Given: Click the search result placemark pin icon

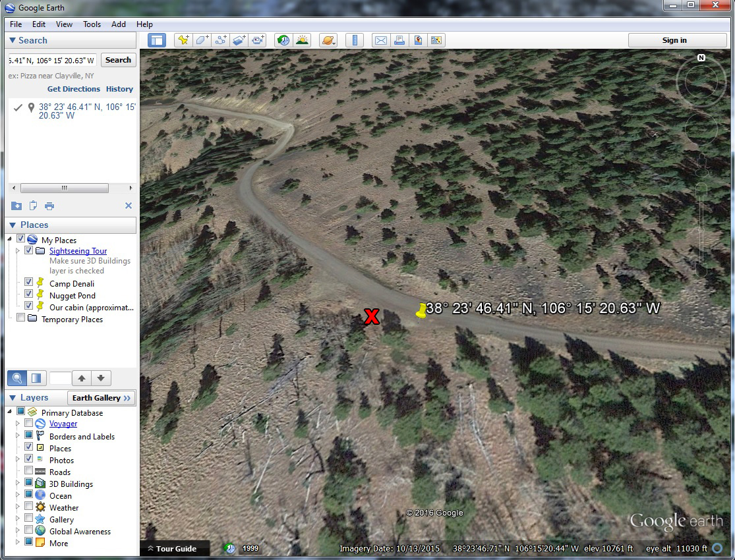Looking at the screenshot, I should [x=31, y=108].
